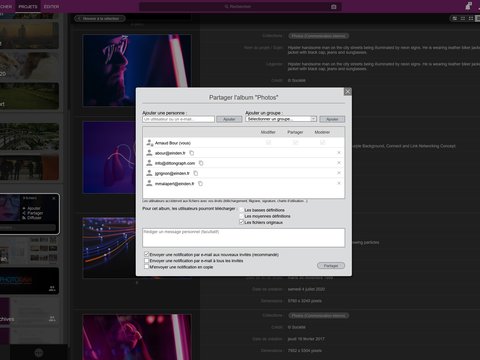
Task: Click the Photos collection tag on the first photo
Action: [x=319, y=36]
